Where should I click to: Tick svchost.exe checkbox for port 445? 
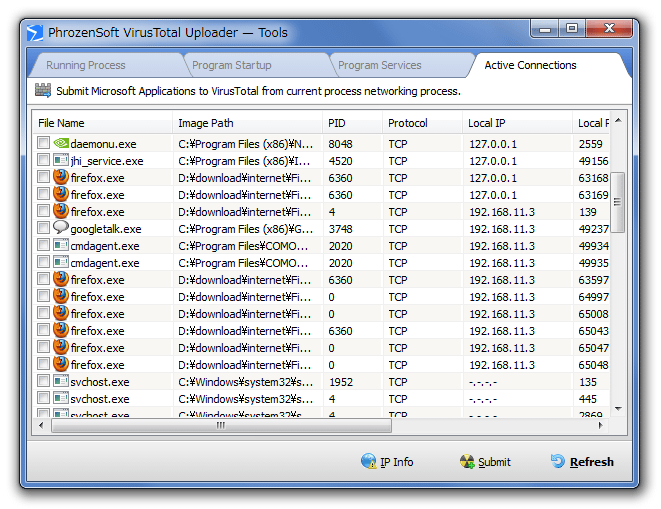click(x=43, y=398)
